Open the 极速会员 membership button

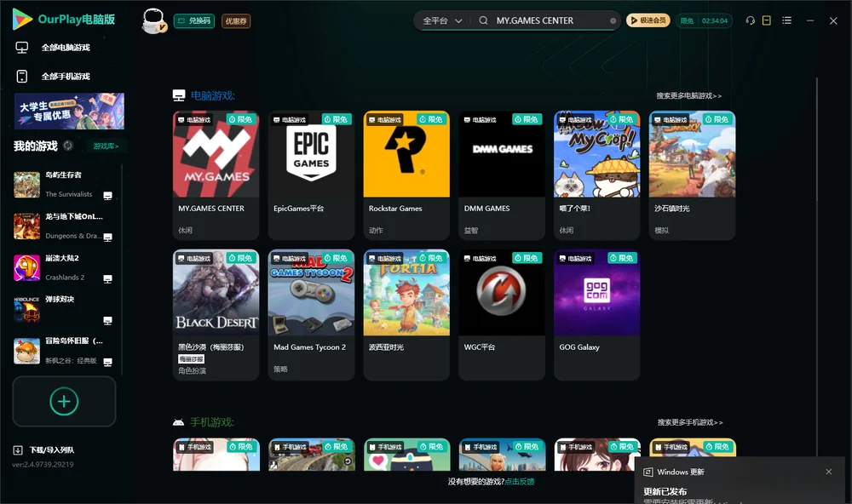(x=648, y=20)
